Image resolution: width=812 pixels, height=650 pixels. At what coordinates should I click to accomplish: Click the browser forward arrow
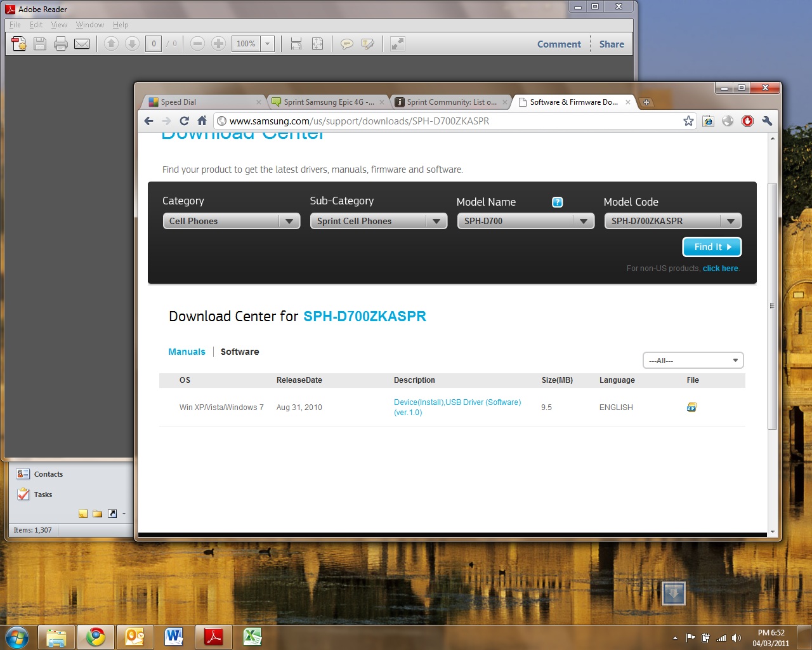point(166,121)
